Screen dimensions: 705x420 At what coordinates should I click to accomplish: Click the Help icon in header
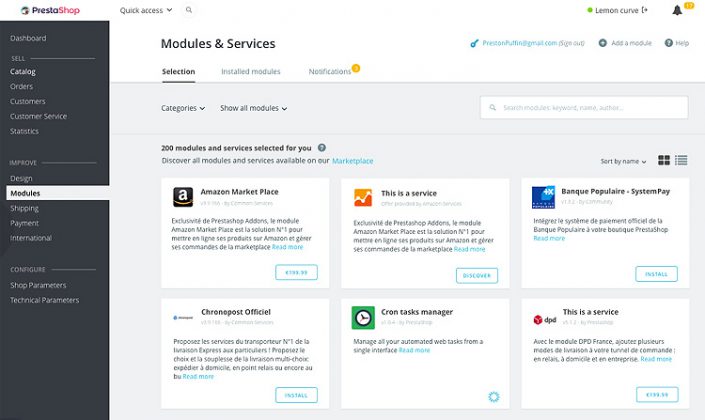(670, 43)
